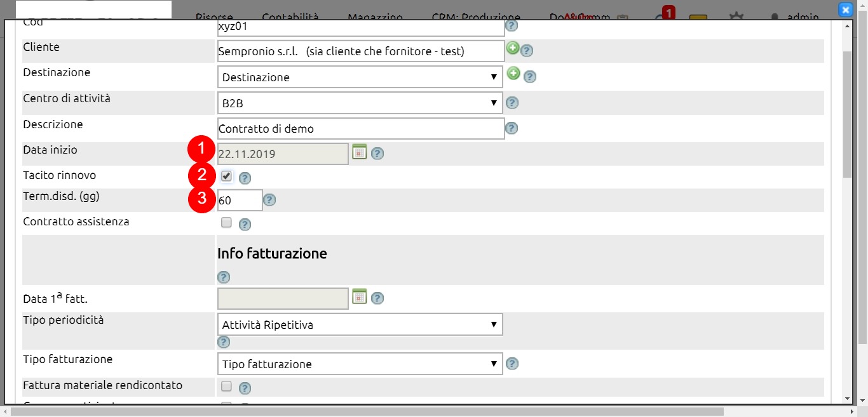Enable the Contratto assistenza checkbox
The width and height of the screenshot is (868, 417).
coord(226,222)
